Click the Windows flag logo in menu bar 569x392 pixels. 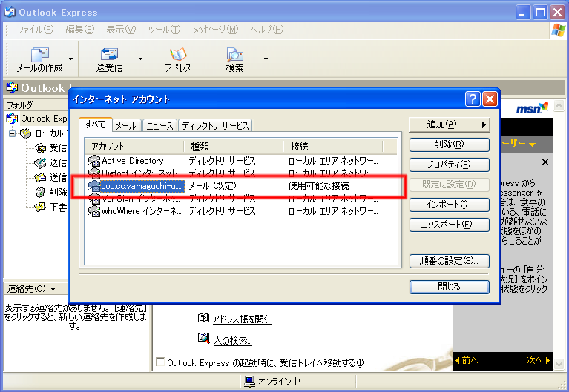pos(558,30)
